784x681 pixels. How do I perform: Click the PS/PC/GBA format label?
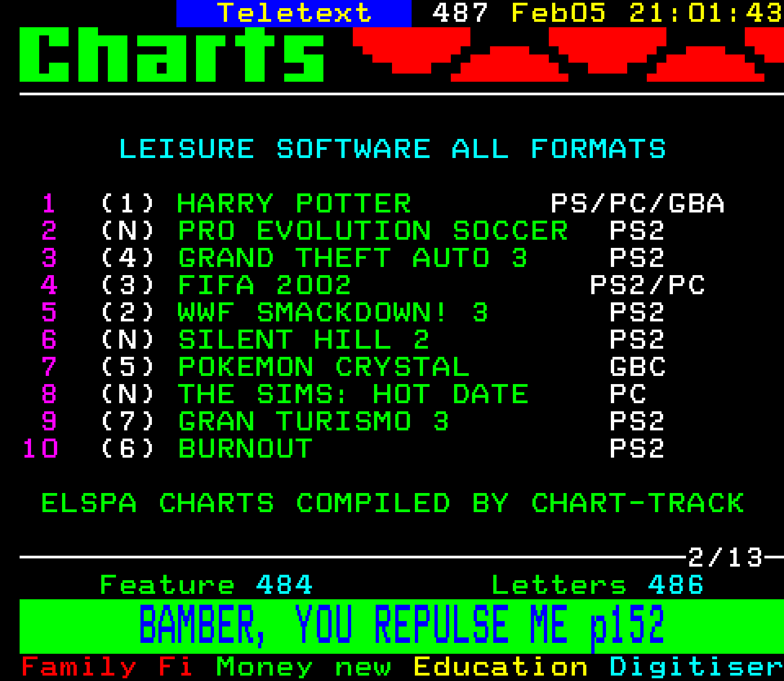[638, 204]
